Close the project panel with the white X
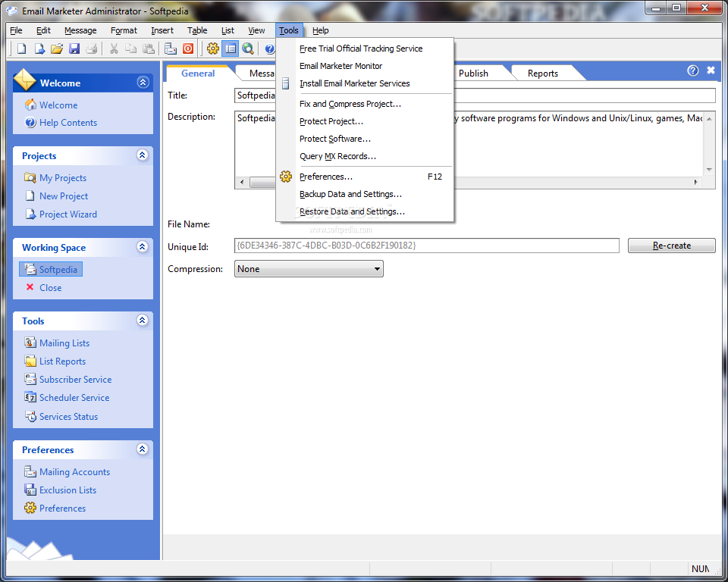This screenshot has width=728, height=582. pos(711,70)
